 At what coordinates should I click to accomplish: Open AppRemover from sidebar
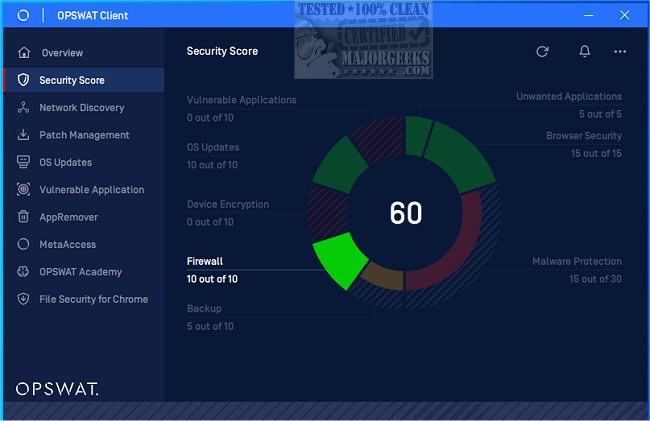point(84,217)
